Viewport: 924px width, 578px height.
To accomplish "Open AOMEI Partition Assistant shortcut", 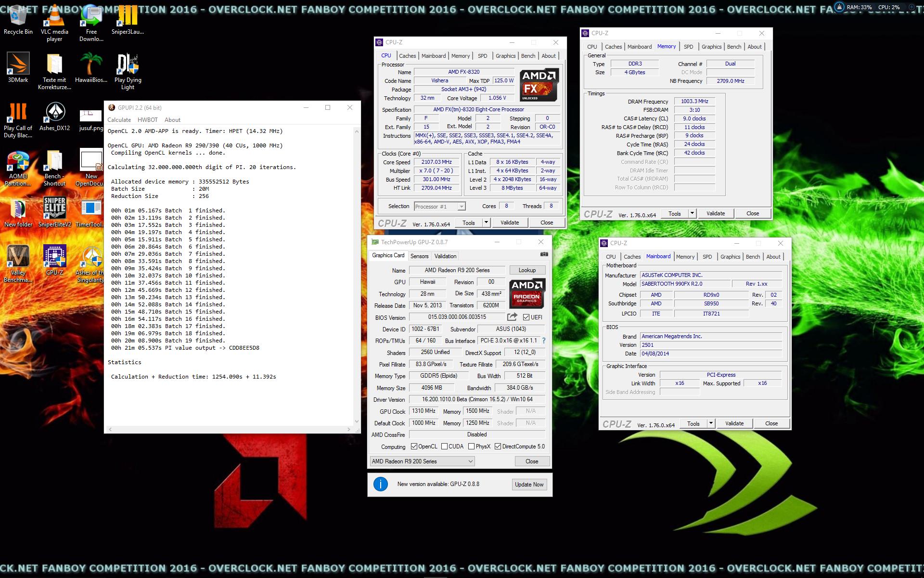I will click(x=18, y=167).
